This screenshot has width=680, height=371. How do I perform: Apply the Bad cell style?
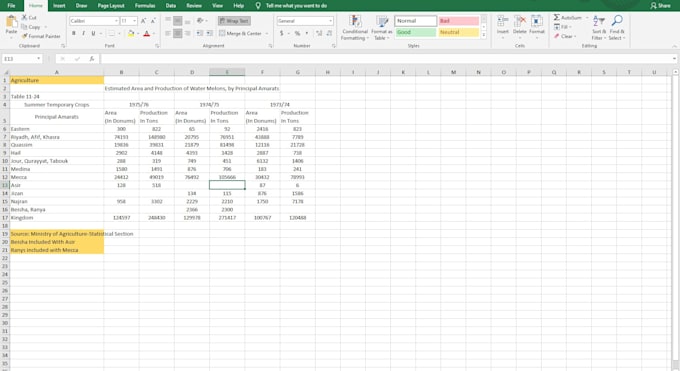pos(458,21)
